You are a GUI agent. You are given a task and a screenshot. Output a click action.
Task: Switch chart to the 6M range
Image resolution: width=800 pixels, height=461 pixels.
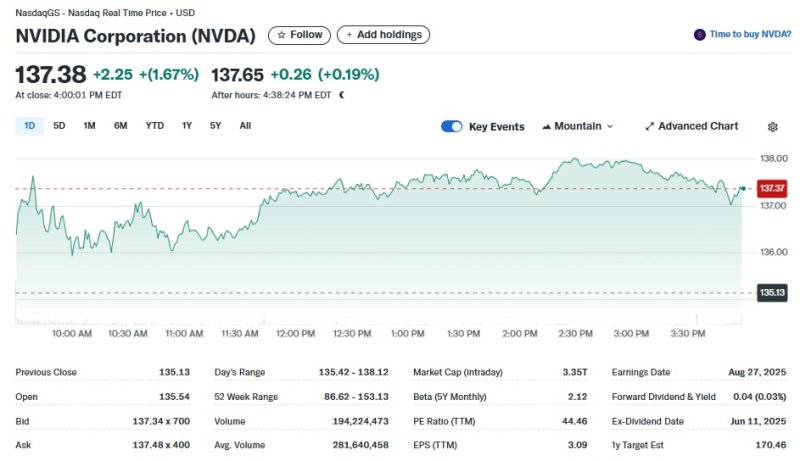[120, 126]
